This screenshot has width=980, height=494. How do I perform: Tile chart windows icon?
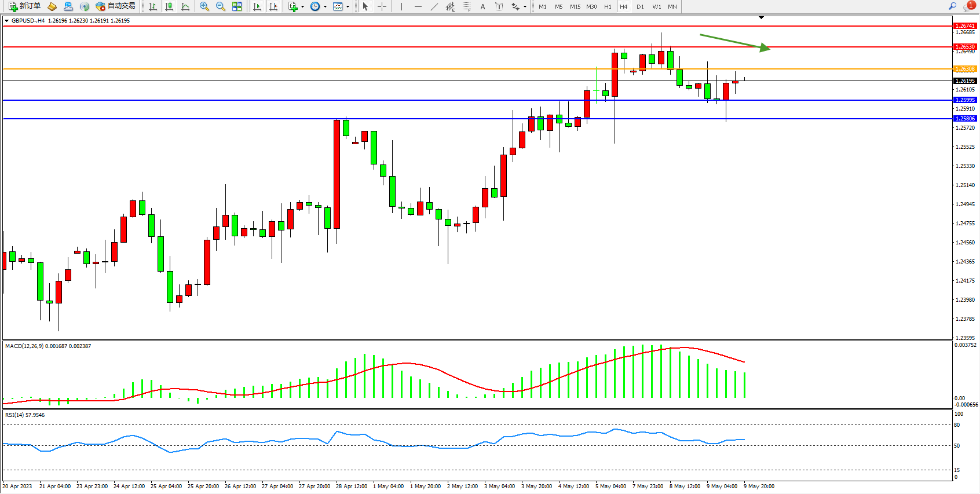[x=237, y=6]
